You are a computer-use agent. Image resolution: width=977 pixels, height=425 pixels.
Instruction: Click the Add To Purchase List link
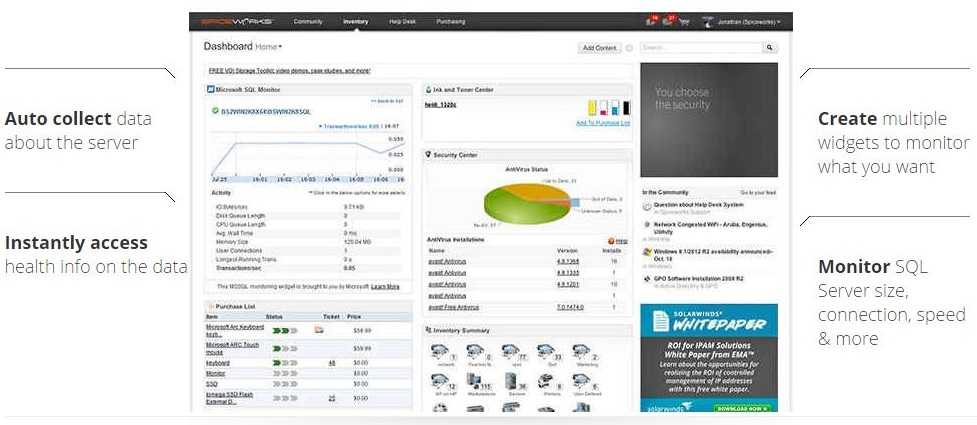point(603,123)
